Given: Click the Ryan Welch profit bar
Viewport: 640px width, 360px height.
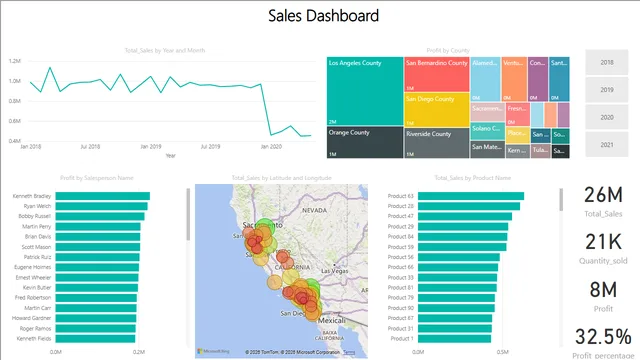Looking at the screenshot, I should tap(101, 206).
